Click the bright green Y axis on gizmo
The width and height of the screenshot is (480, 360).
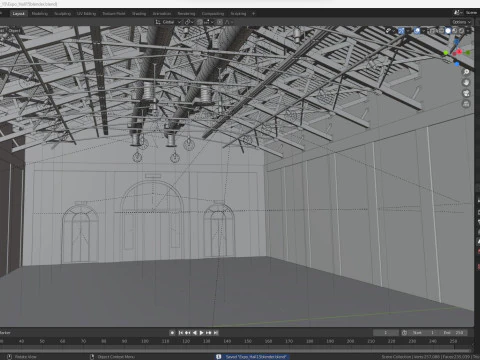[x=446, y=53]
